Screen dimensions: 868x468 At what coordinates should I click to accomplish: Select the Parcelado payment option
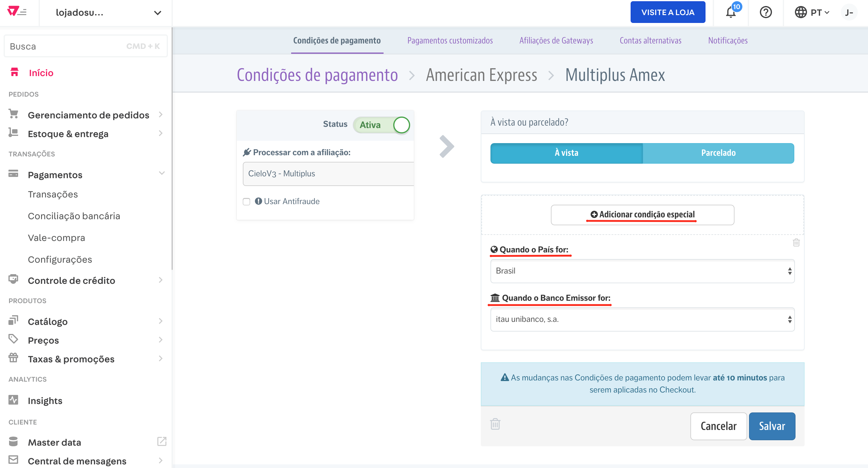pos(719,153)
